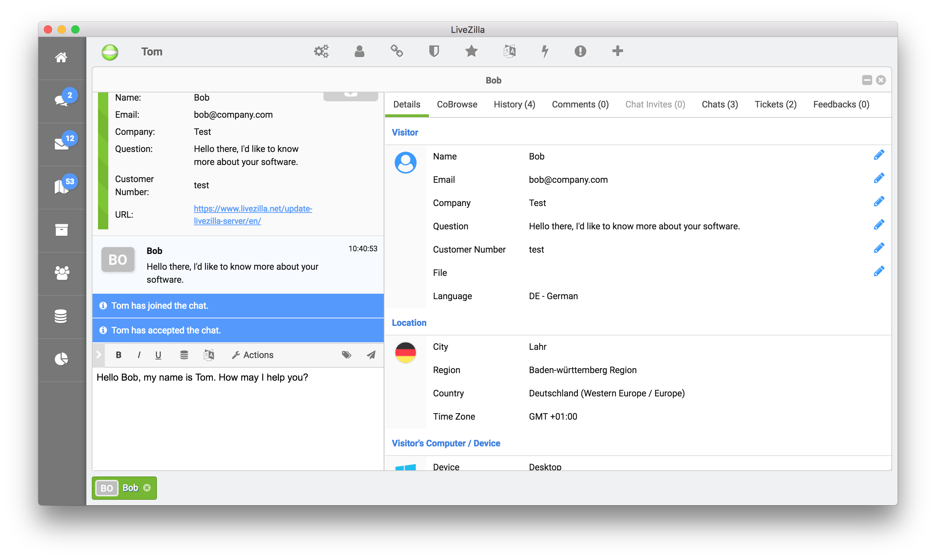
Task: Edit visitor Email with pencil icon
Action: [878, 178]
